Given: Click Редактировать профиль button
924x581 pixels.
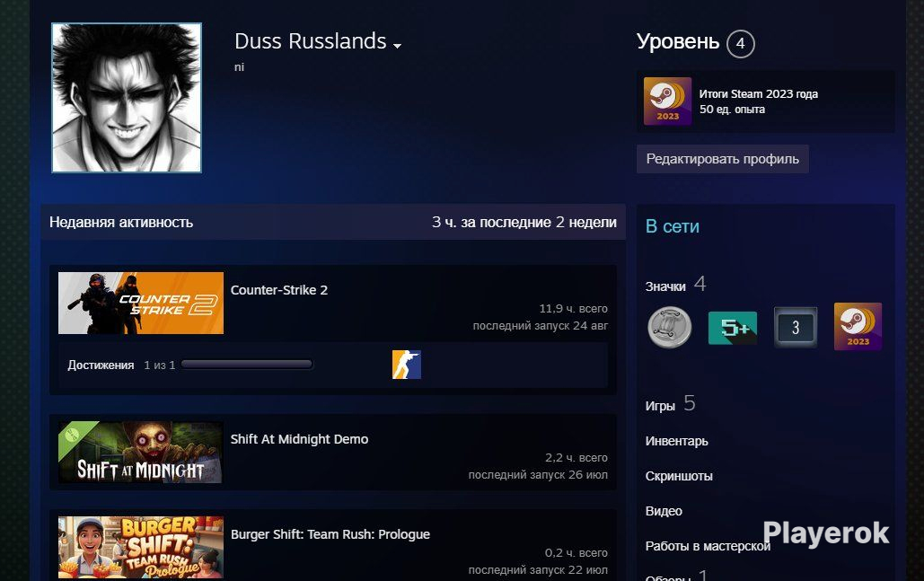Looking at the screenshot, I should point(723,159).
